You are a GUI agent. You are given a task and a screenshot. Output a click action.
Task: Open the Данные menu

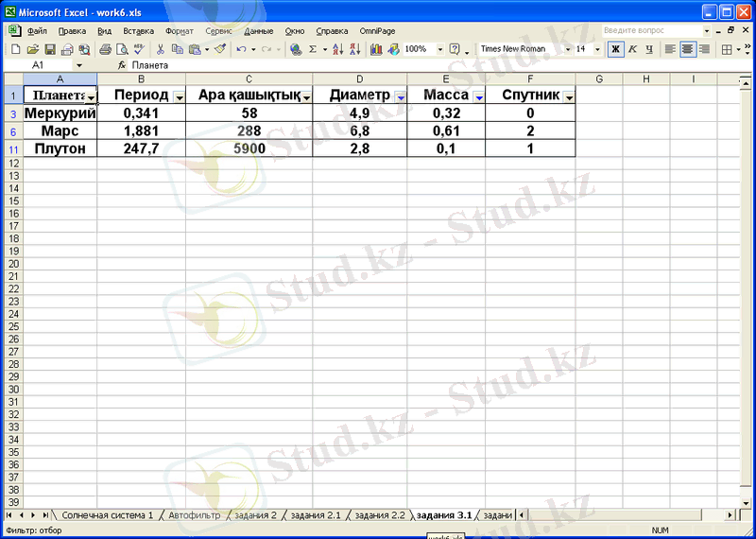(258, 30)
